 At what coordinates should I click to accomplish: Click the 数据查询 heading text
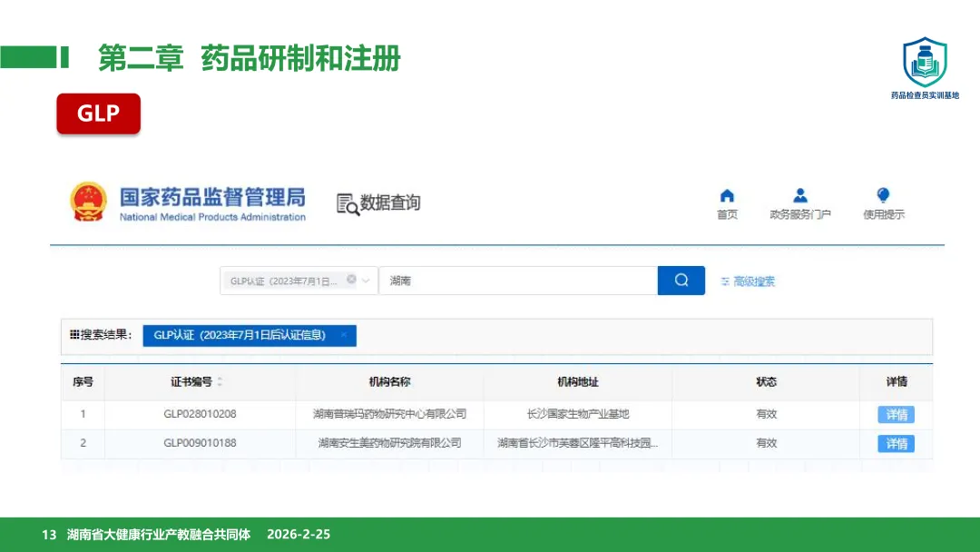tap(390, 202)
